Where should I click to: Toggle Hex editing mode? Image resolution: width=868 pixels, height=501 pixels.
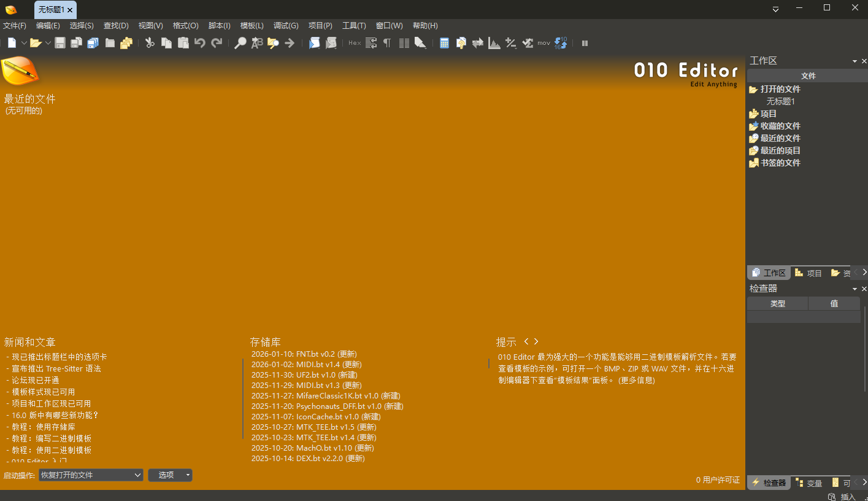click(x=355, y=43)
